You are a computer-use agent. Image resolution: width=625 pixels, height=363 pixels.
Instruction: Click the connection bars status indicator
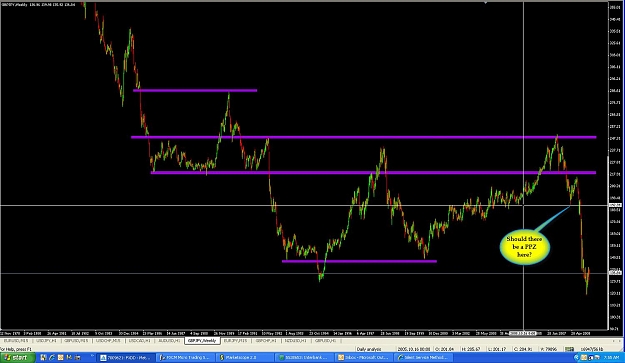[570, 349]
